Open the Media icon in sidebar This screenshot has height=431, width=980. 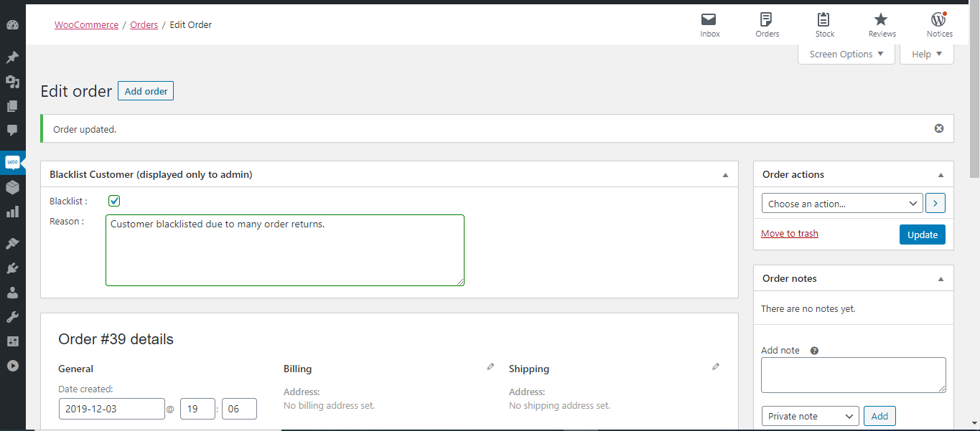coord(12,82)
